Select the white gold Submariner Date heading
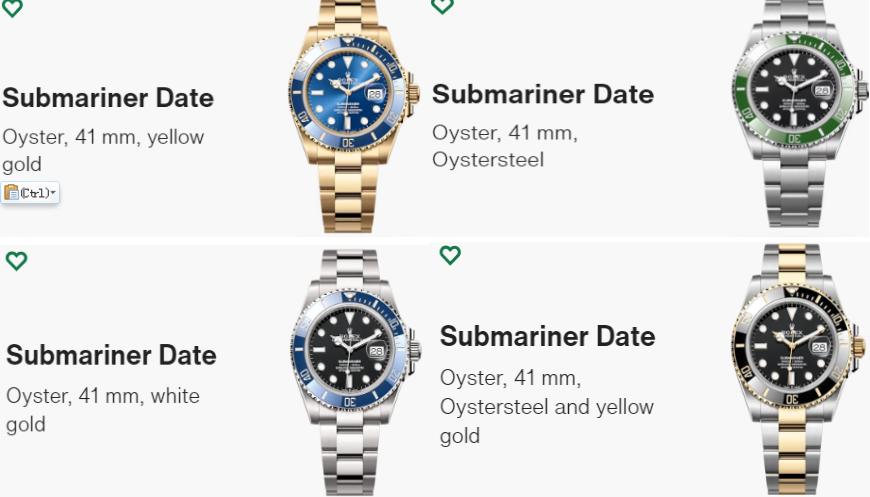Screen dimensions: 870x497 (x=111, y=355)
